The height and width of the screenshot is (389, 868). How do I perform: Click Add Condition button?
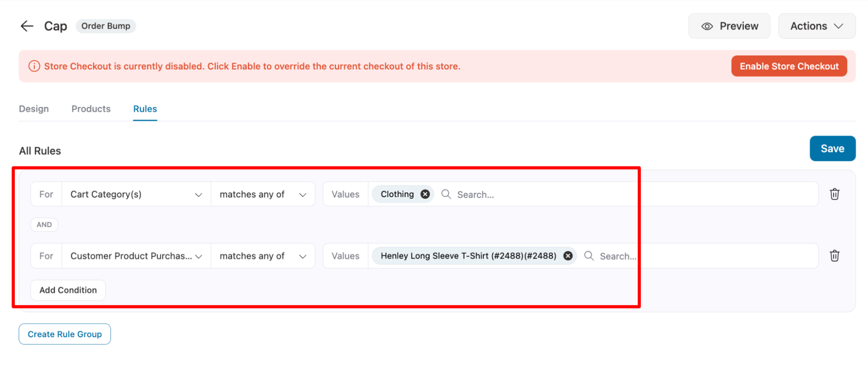pyautogui.click(x=68, y=290)
